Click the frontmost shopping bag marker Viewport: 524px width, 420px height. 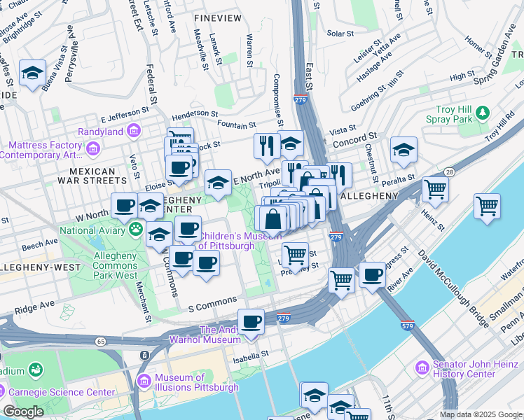273,219
